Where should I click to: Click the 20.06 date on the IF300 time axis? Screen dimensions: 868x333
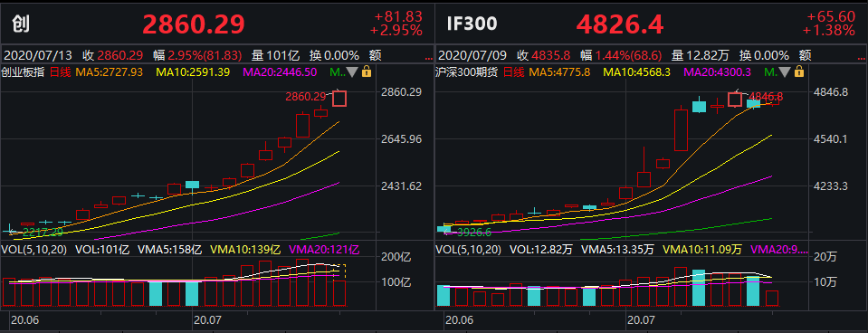[x=459, y=319]
